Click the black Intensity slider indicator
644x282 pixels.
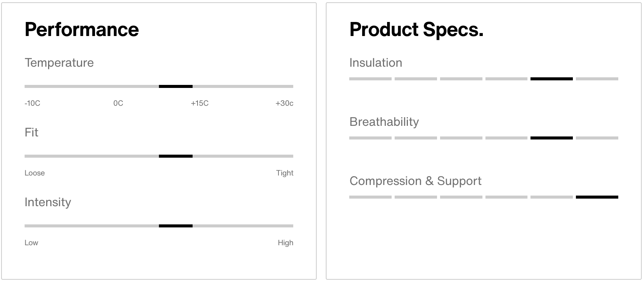176,226
